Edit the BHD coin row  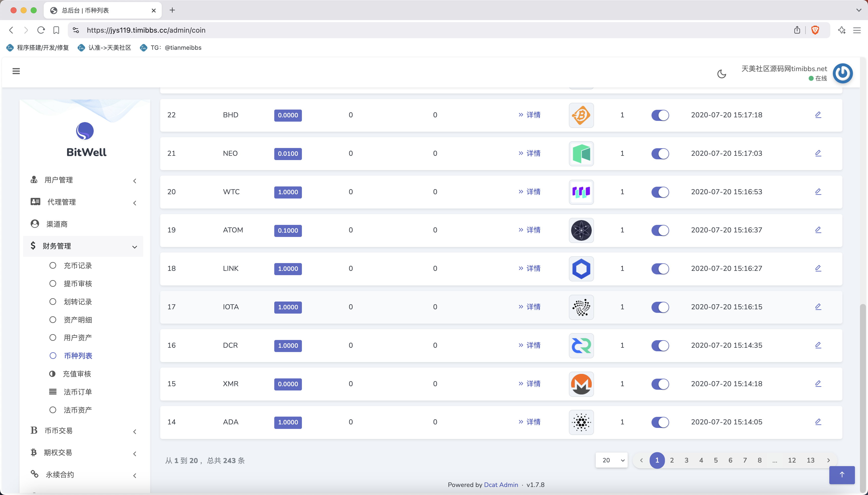pos(818,115)
